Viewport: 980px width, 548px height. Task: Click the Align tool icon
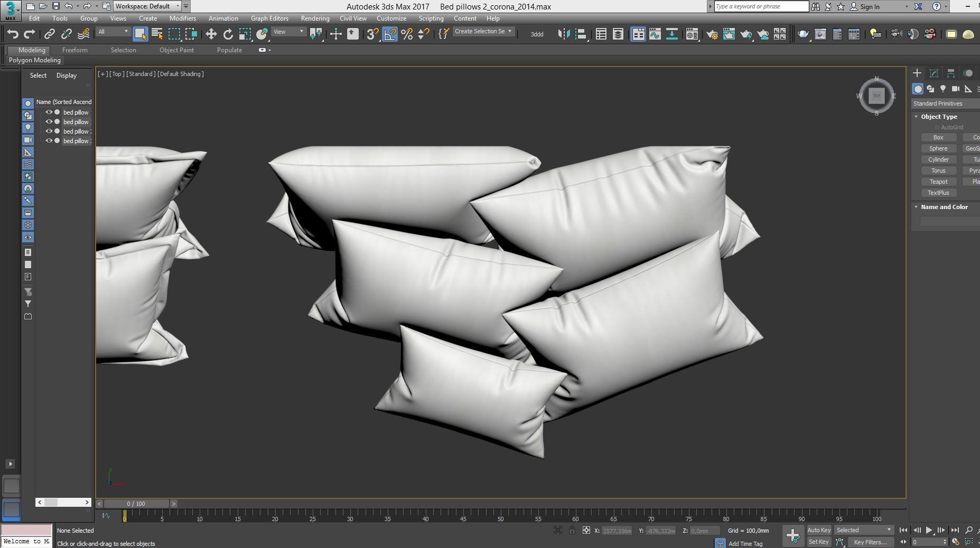tap(581, 34)
